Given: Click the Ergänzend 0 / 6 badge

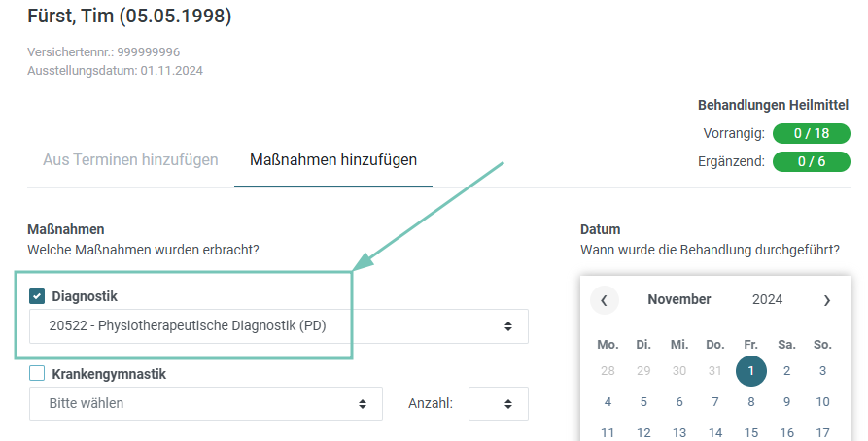Looking at the screenshot, I should [x=812, y=161].
